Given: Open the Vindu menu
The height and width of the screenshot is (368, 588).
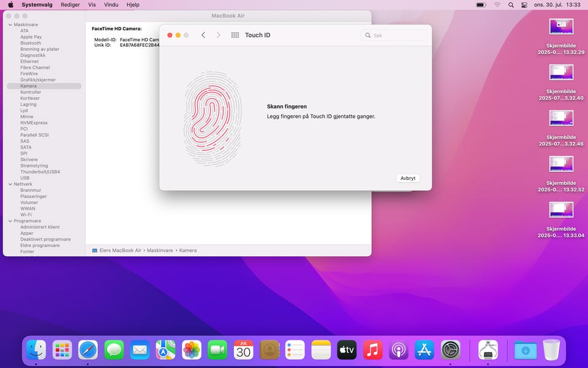Looking at the screenshot, I should [x=111, y=4].
